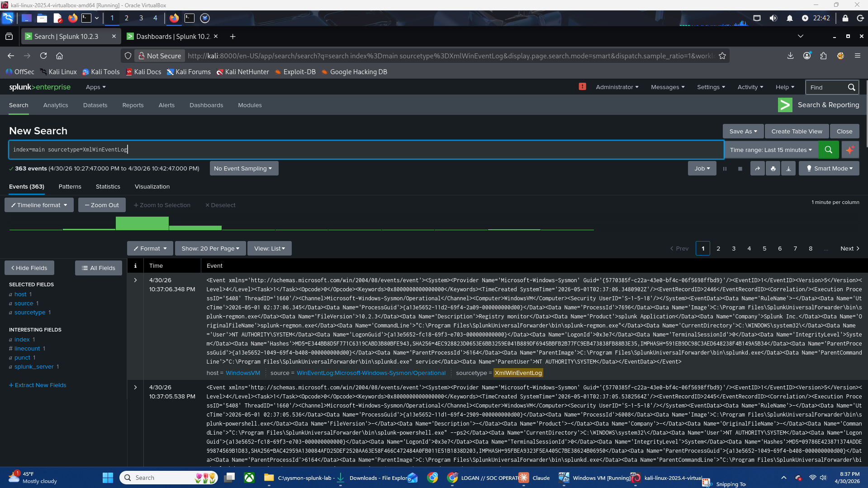Open Firefox extensions puzzle icon

tap(823, 56)
